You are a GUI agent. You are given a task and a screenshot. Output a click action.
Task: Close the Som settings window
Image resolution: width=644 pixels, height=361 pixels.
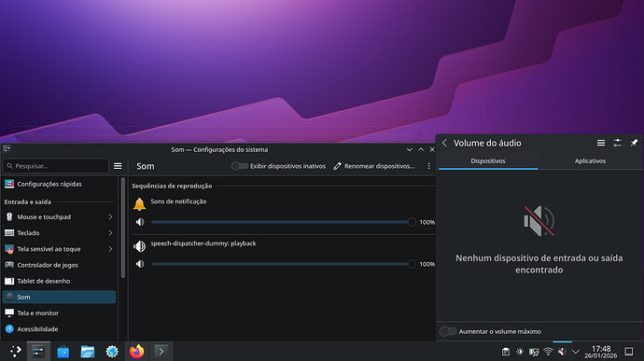pyautogui.click(x=432, y=149)
